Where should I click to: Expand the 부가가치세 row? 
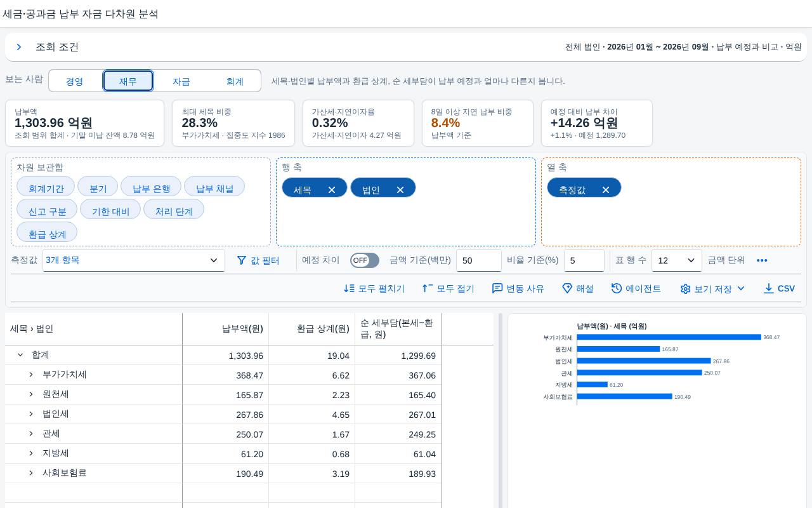[31, 375]
